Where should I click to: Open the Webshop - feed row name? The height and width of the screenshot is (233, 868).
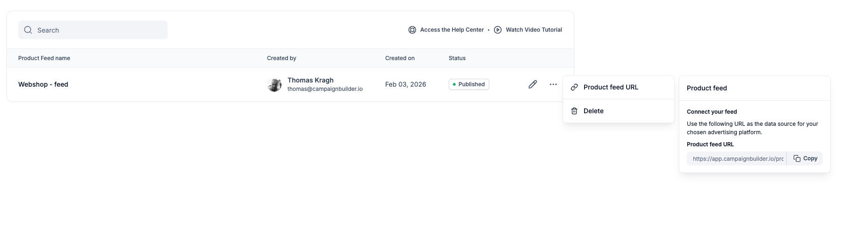pyautogui.click(x=43, y=84)
